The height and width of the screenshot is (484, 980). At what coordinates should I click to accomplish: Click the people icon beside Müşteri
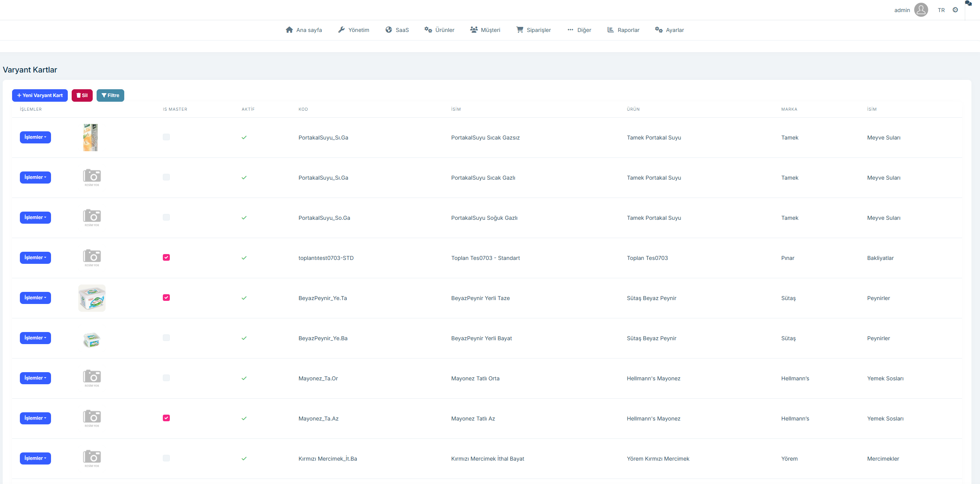pyautogui.click(x=474, y=30)
